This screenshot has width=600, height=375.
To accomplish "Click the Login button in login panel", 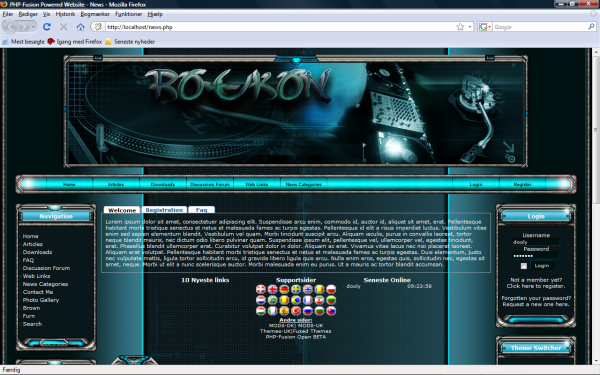I will coord(542,266).
